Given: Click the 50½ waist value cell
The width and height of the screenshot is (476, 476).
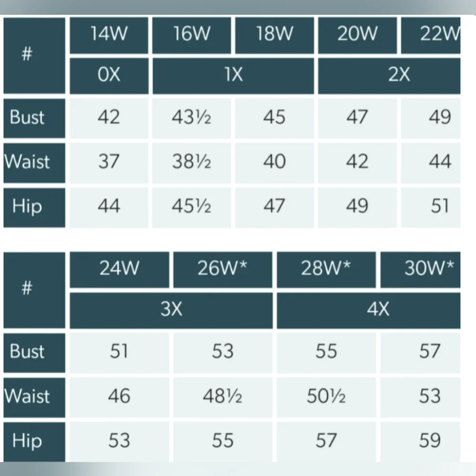Looking at the screenshot, I should [x=326, y=397].
